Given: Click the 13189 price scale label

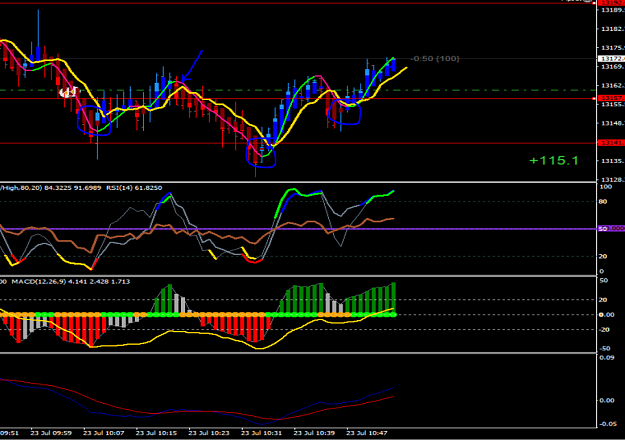Looking at the screenshot, I should [613, 10].
